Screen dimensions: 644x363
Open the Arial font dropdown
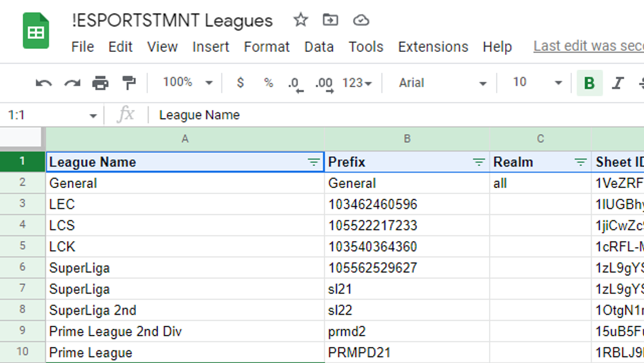442,83
